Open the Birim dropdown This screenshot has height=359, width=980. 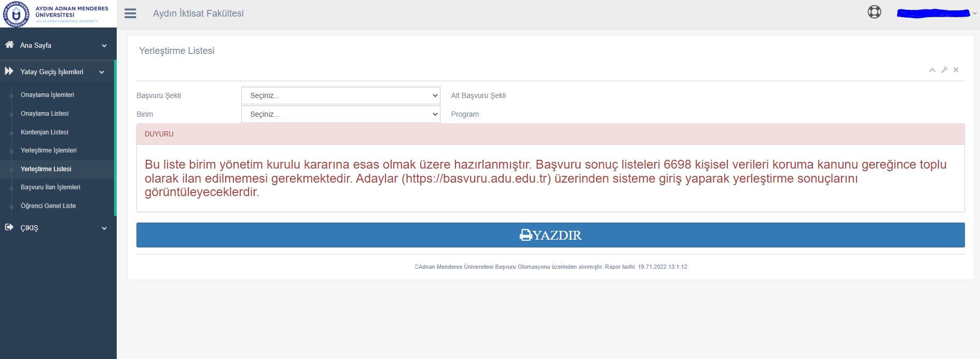tap(340, 114)
